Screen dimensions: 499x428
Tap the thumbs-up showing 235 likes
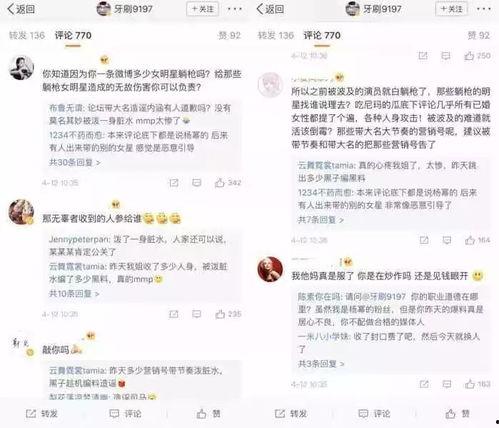tap(228, 314)
